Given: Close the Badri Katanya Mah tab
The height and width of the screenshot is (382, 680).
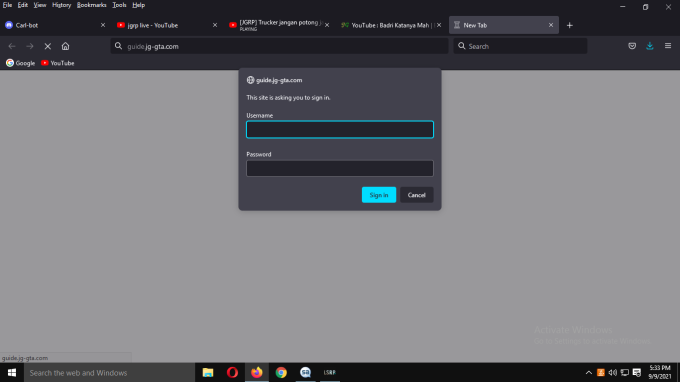Looking at the screenshot, I should (x=439, y=25).
